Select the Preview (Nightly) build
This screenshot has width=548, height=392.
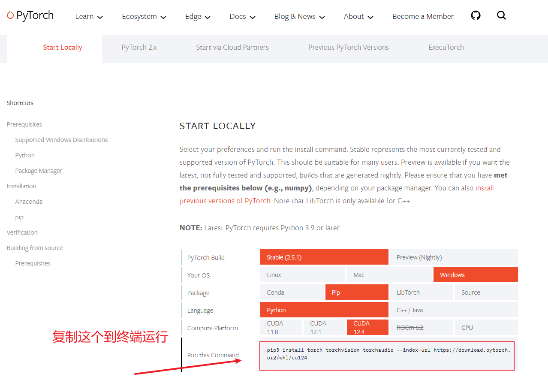[454, 257]
